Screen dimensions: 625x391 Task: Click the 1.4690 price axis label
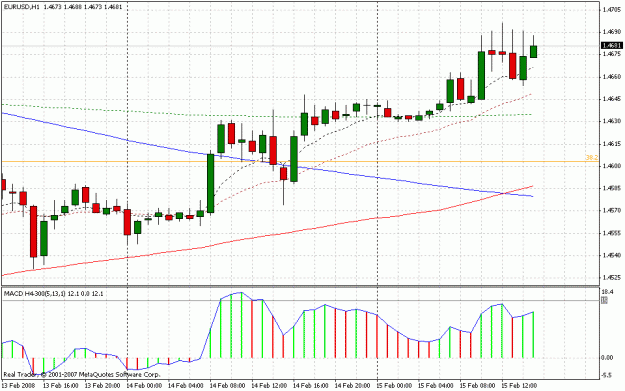click(x=611, y=31)
